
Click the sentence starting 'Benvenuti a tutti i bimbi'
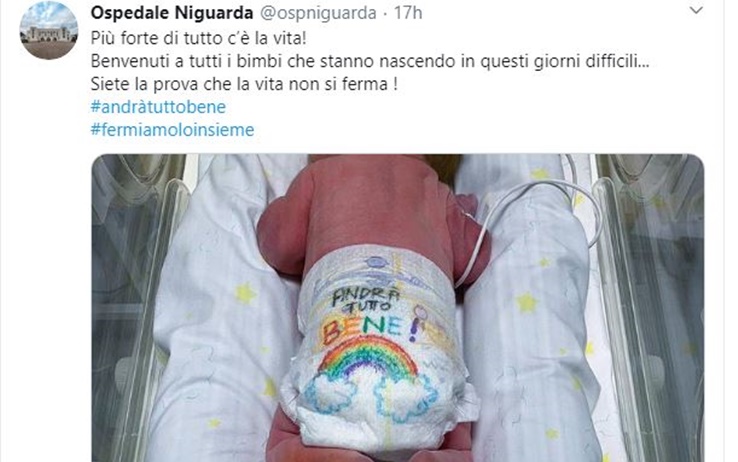(370, 61)
